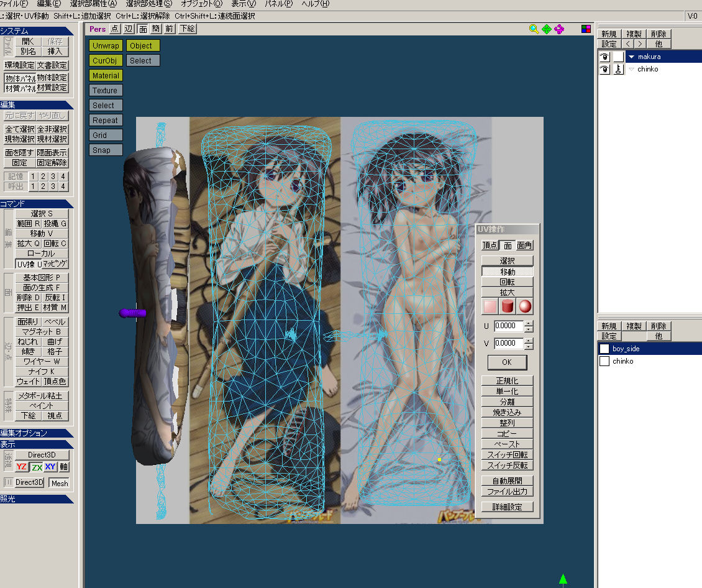Image resolution: width=702 pixels, height=588 pixels.
Task: Switch to the 頂点 tab in the UV panel
Action: (x=490, y=246)
